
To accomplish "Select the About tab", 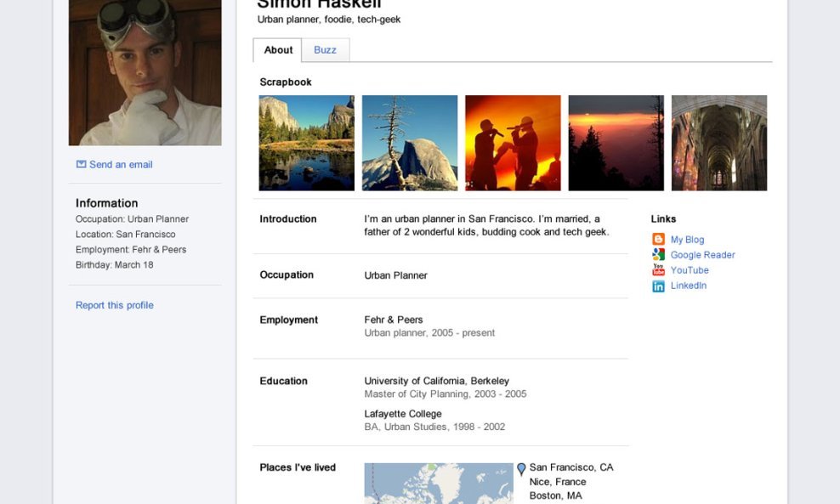I will pos(277,50).
